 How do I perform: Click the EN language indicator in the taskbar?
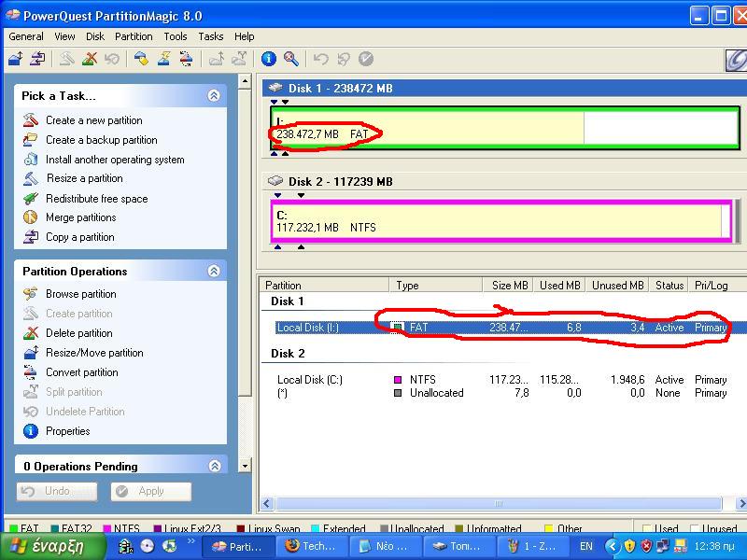pyautogui.click(x=586, y=546)
